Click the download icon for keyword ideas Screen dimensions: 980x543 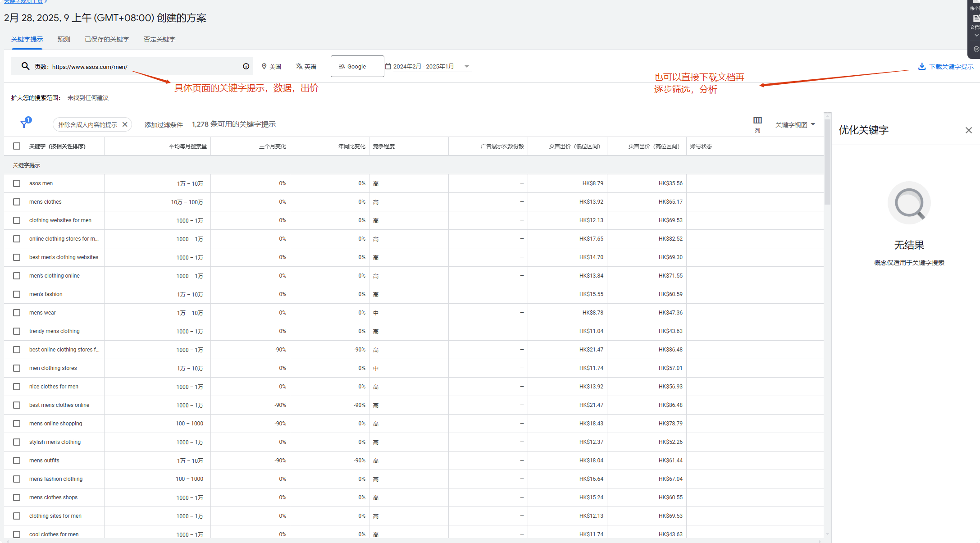pyautogui.click(x=922, y=66)
